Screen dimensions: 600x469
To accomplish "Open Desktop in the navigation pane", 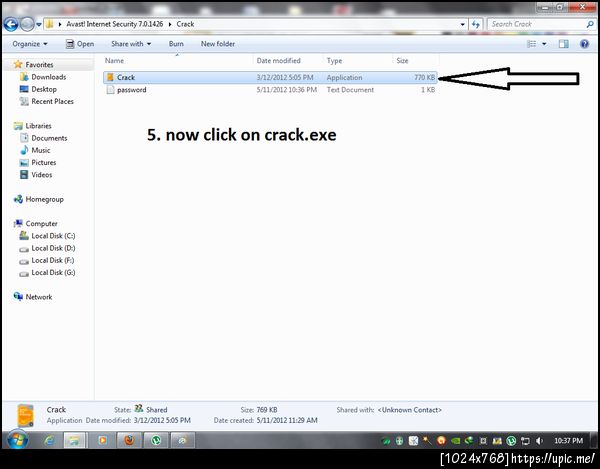I will point(44,89).
